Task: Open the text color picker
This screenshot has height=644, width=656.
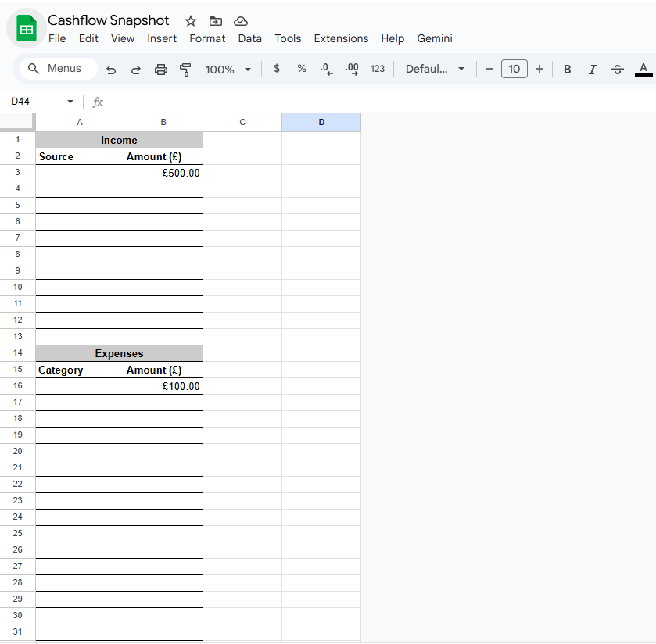Action: [x=643, y=70]
